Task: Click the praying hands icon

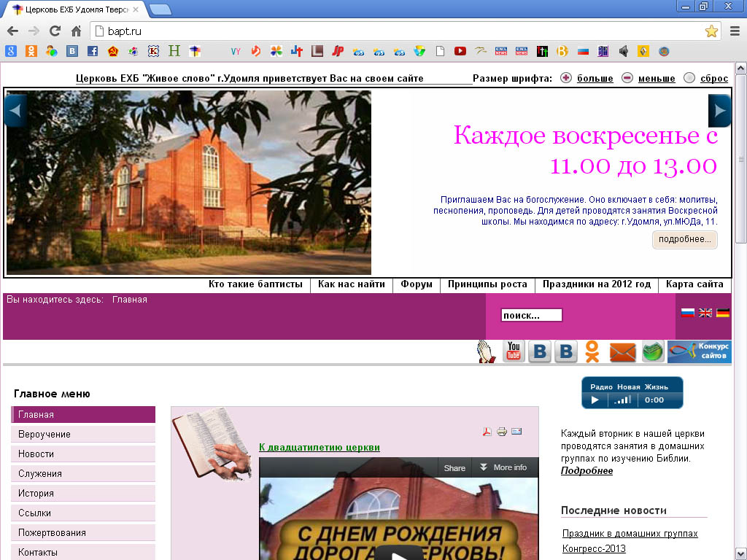Action: [x=487, y=351]
